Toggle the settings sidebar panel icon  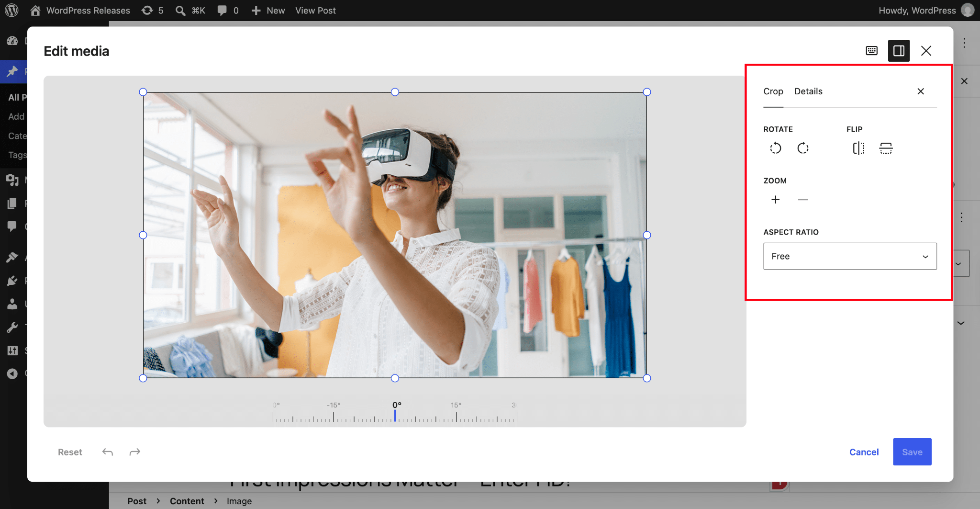(899, 51)
